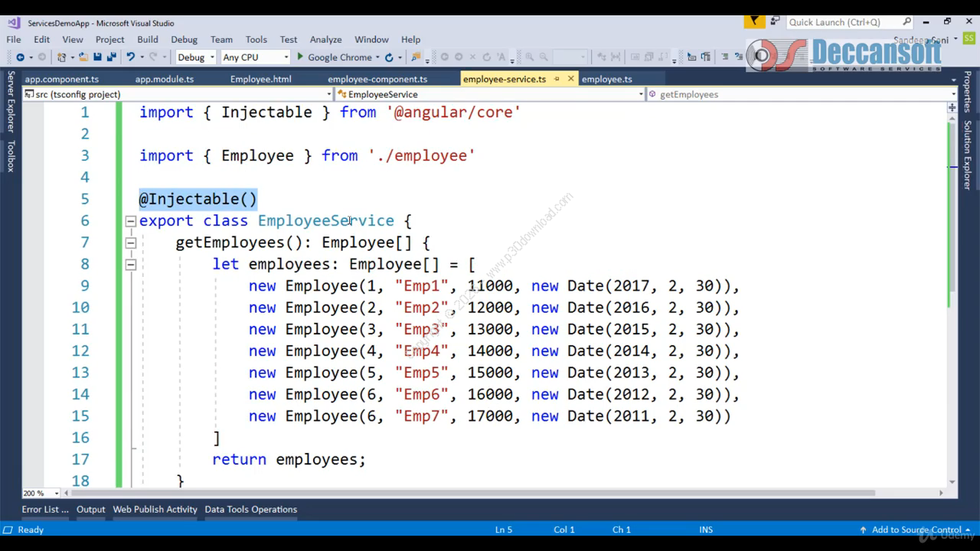Open the Data Tools Operations tab

tap(250, 509)
